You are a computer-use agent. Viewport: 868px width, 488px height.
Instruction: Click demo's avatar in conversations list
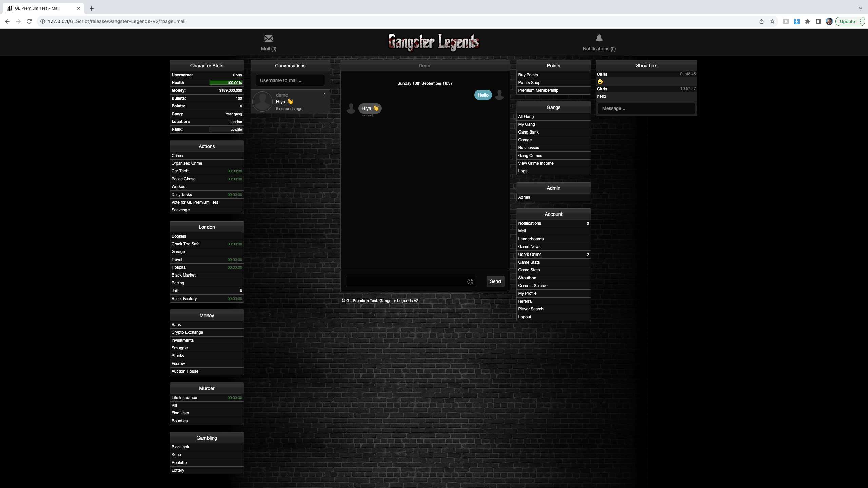click(x=262, y=101)
